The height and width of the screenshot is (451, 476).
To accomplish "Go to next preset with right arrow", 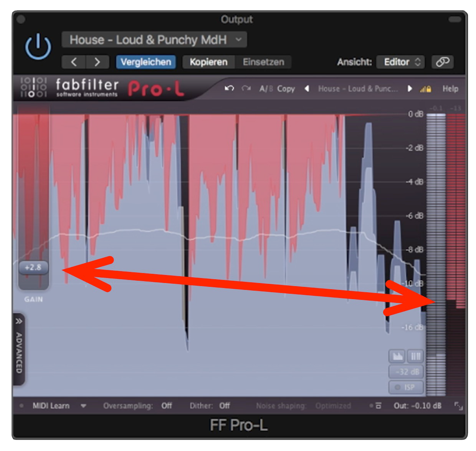I will click(98, 62).
